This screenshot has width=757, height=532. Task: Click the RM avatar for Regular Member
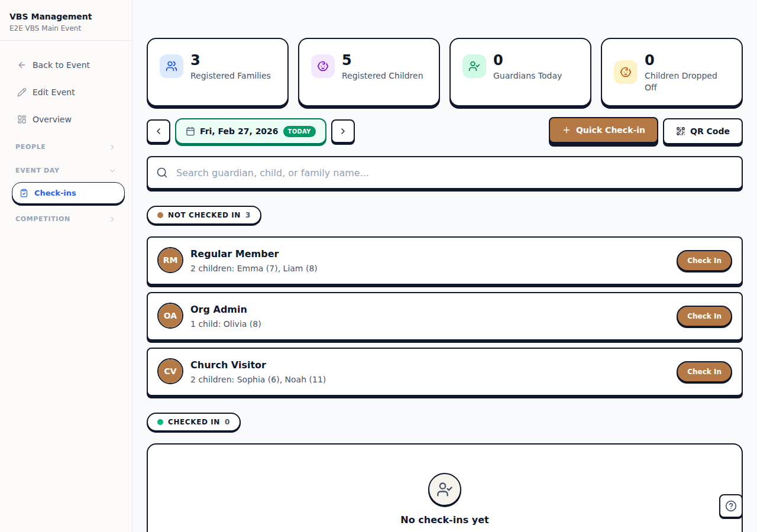pyautogui.click(x=170, y=260)
